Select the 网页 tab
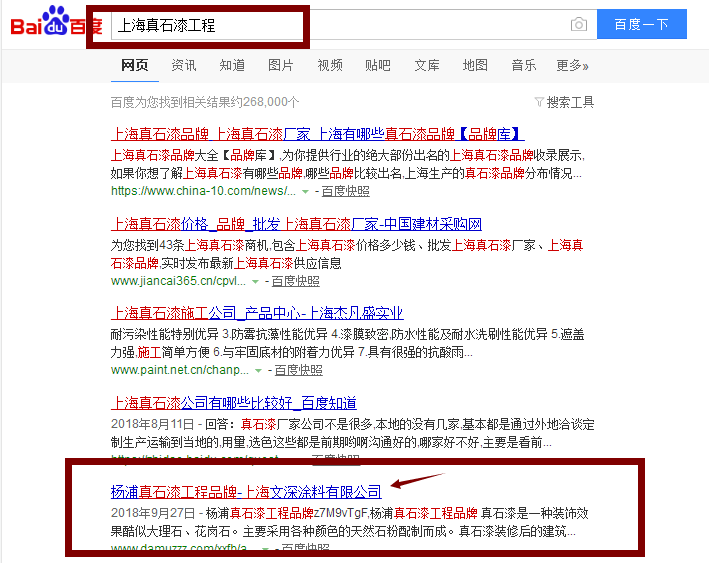Screen dimensions: 709x563 (135, 65)
